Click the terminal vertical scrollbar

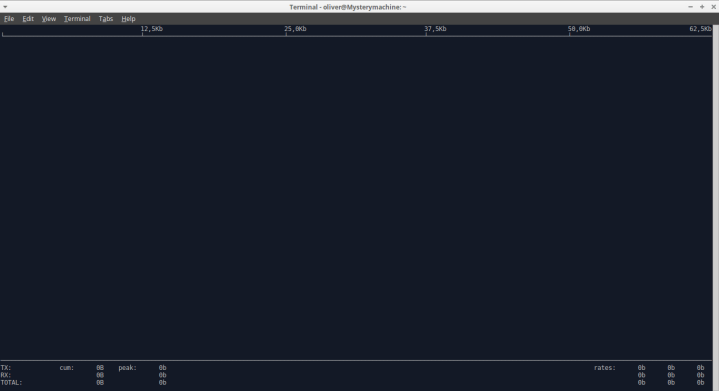click(715, 208)
